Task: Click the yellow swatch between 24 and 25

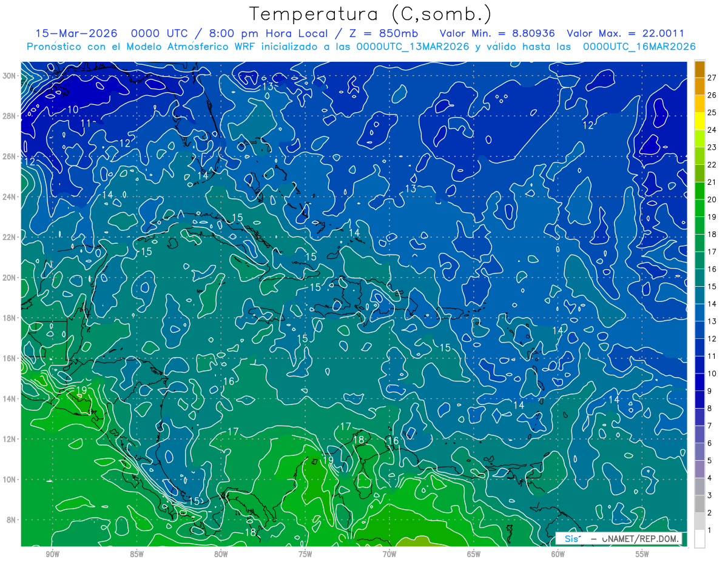Action: click(x=699, y=121)
